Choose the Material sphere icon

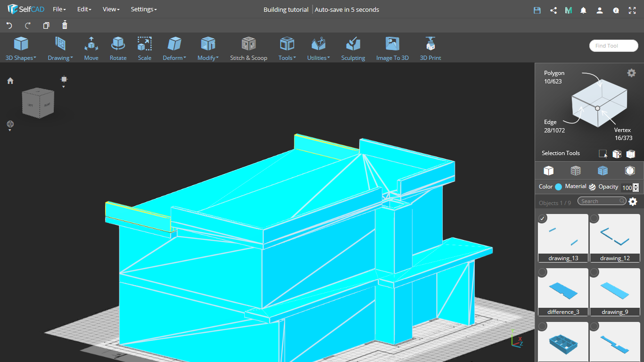[592, 187]
